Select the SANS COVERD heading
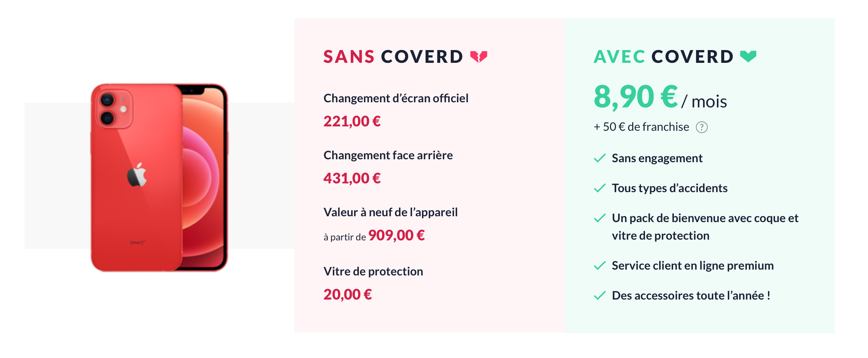The width and height of the screenshot is (868, 358). coord(393,57)
